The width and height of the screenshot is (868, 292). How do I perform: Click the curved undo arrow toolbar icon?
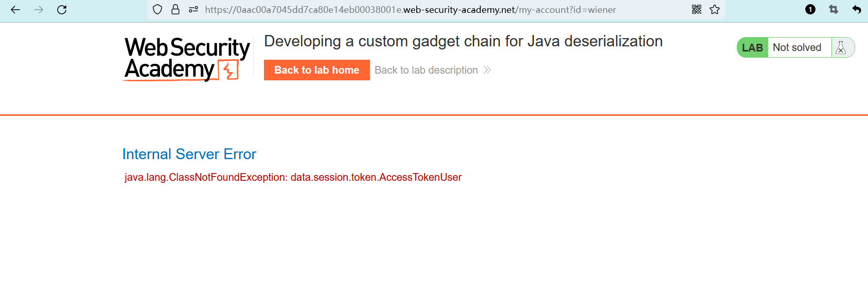(x=857, y=10)
